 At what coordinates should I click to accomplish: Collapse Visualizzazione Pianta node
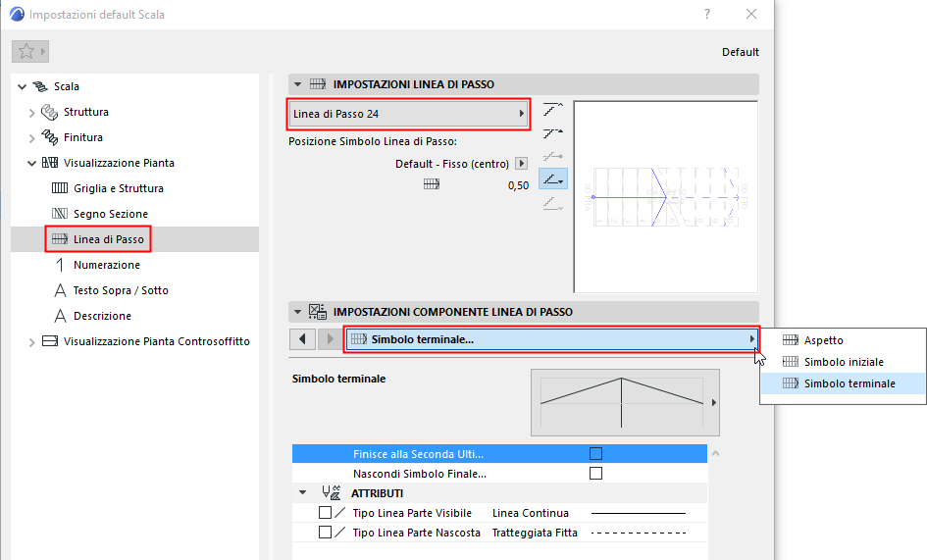coord(32,163)
